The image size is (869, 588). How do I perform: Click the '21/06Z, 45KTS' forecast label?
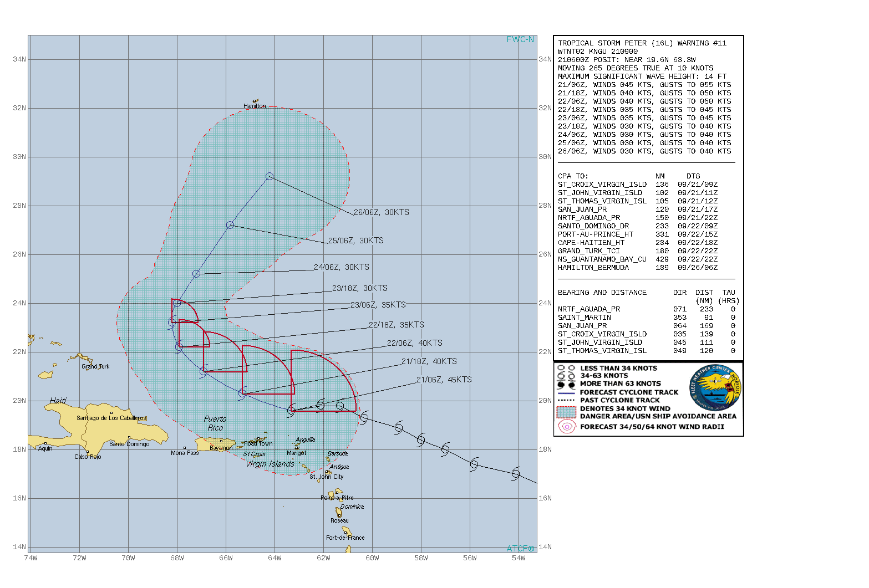[x=444, y=380]
